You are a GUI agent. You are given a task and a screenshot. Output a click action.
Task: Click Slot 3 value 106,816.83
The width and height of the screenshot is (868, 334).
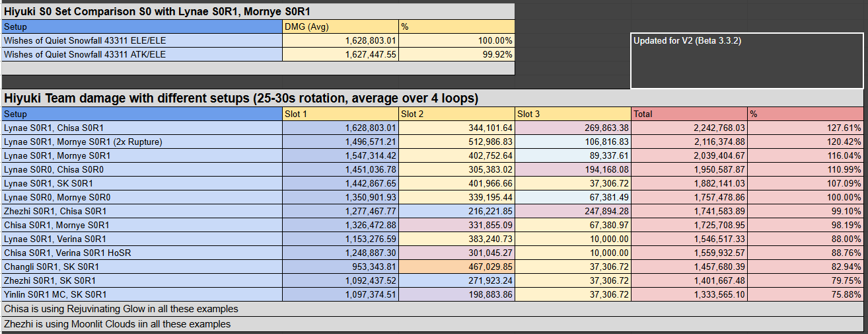573,142
